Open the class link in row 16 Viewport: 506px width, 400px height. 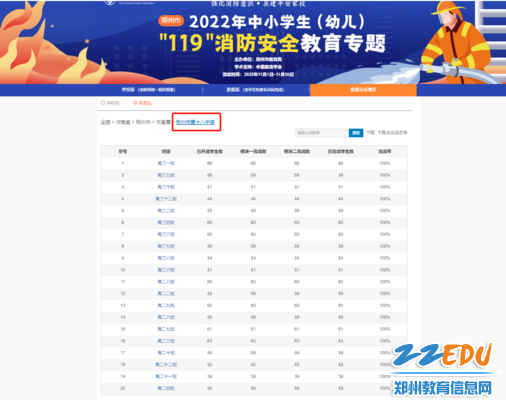tap(166, 341)
